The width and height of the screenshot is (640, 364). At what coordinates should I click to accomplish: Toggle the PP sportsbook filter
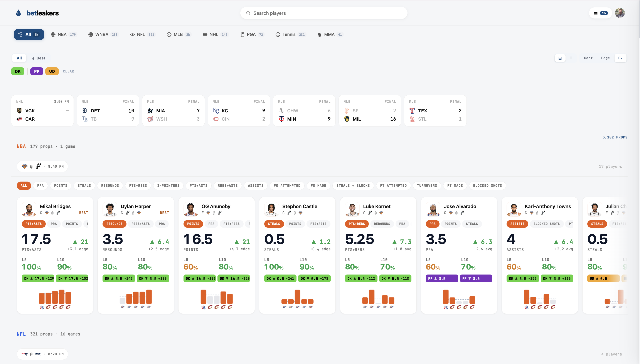37,71
